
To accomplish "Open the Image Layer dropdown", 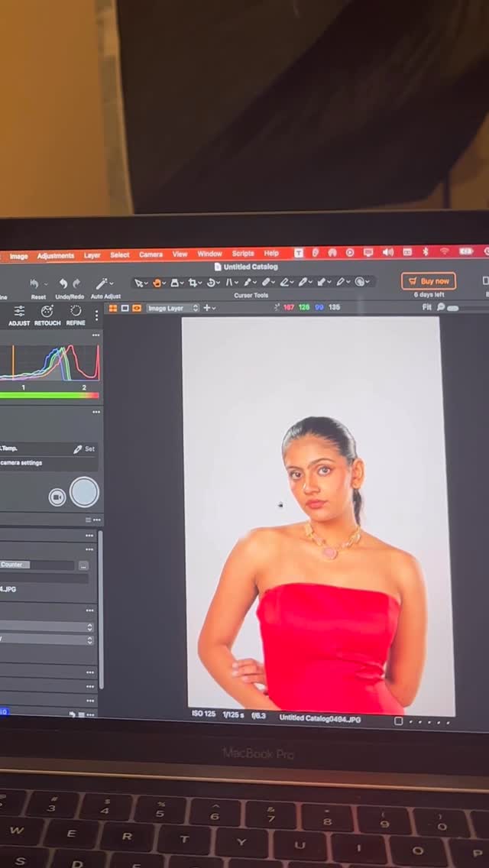I will tap(173, 308).
